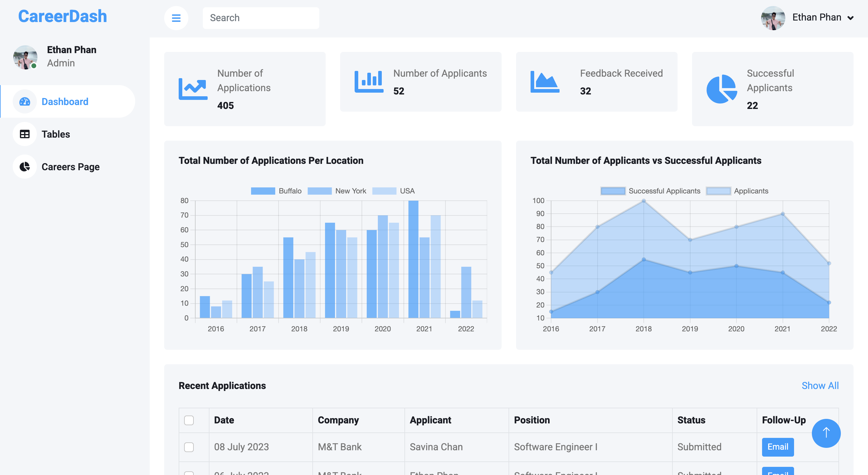Click the Email button for Savina Chan
This screenshot has width=868, height=475.
(777, 447)
